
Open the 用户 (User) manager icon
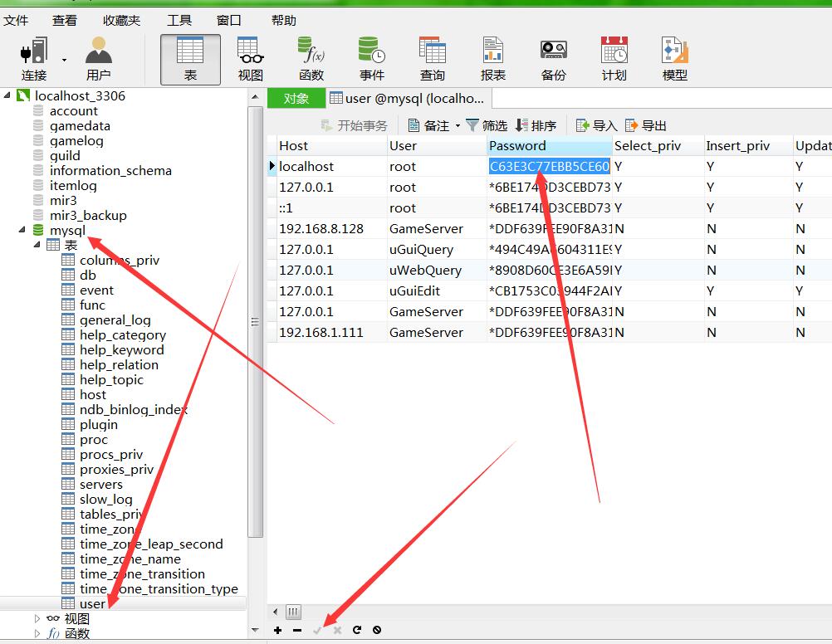(99, 59)
